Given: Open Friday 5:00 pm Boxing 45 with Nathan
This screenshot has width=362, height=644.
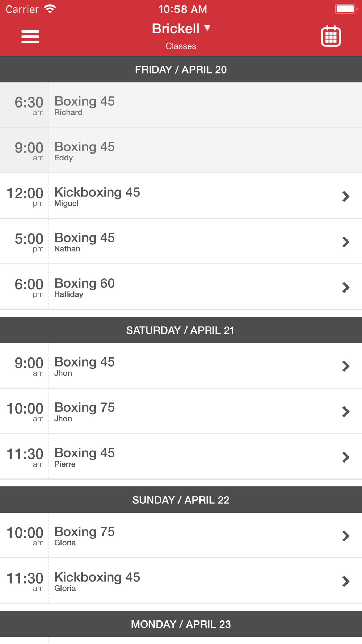Looking at the screenshot, I should point(181,242).
